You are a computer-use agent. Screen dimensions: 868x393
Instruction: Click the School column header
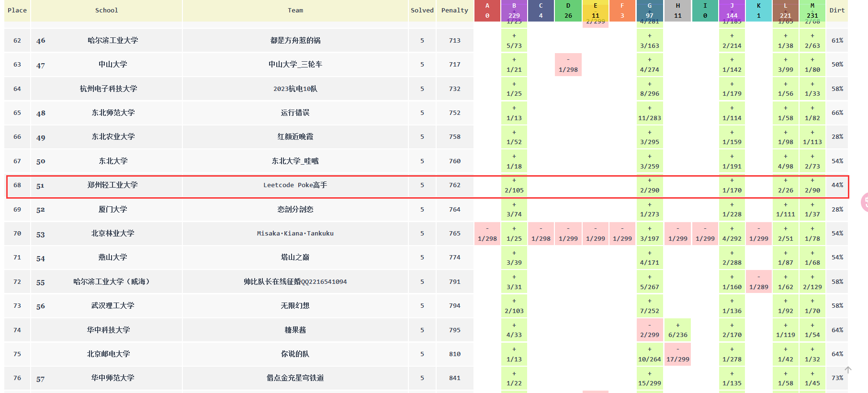(106, 11)
